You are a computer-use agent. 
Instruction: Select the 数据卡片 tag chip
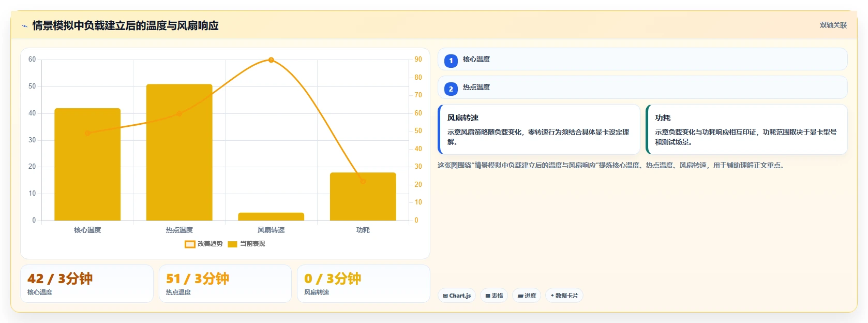pyautogui.click(x=564, y=296)
